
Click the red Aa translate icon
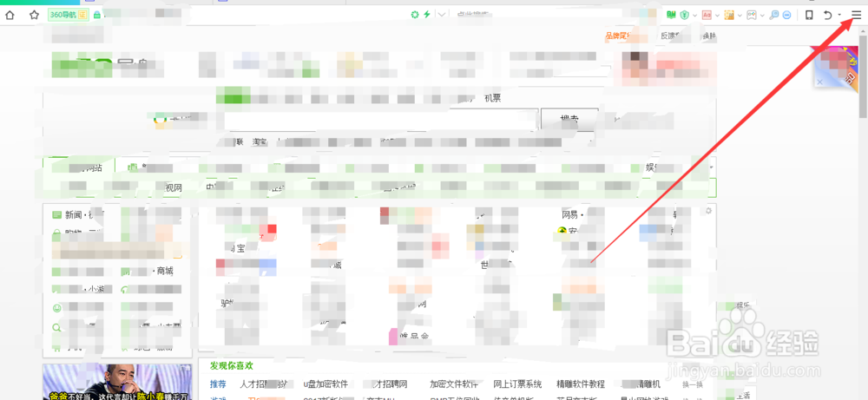(x=707, y=15)
